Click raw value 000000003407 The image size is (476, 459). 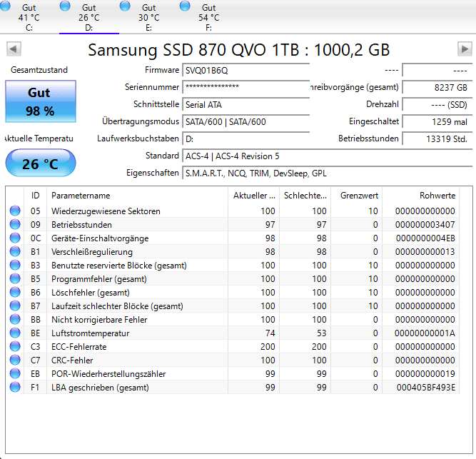click(425, 225)
